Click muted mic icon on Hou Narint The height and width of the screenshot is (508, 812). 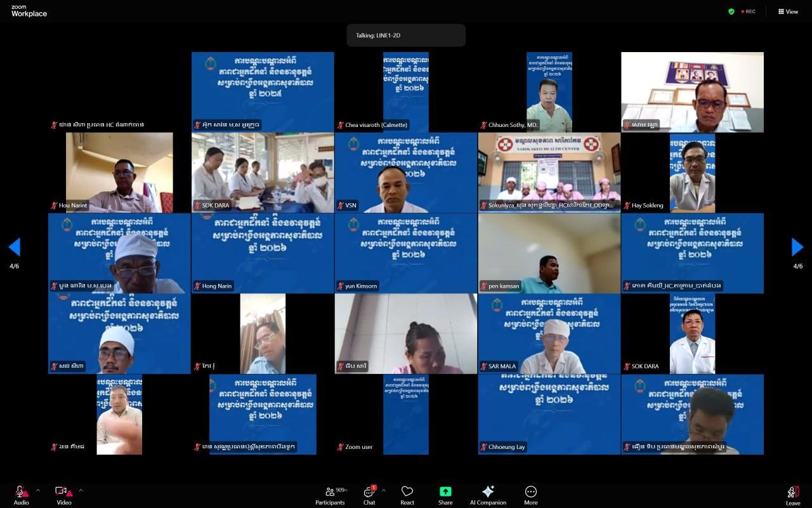(55, 206)
